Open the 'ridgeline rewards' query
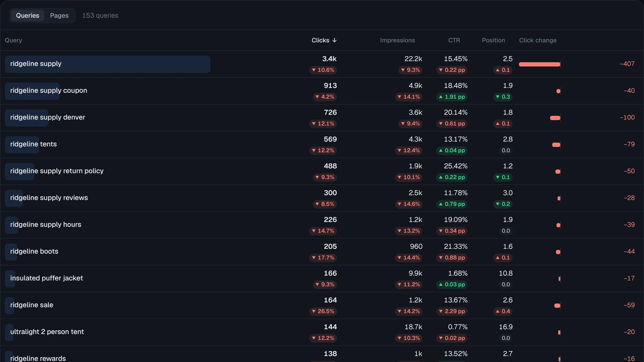 [38, 358]
